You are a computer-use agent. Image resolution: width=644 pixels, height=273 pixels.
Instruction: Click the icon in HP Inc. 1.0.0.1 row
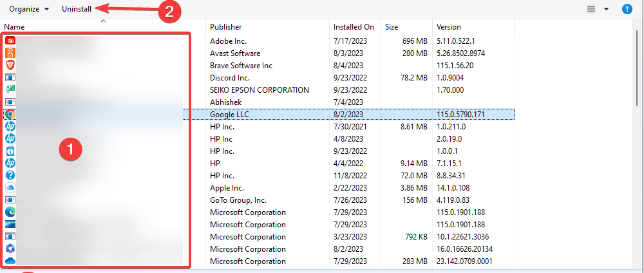tap(10, 151)
